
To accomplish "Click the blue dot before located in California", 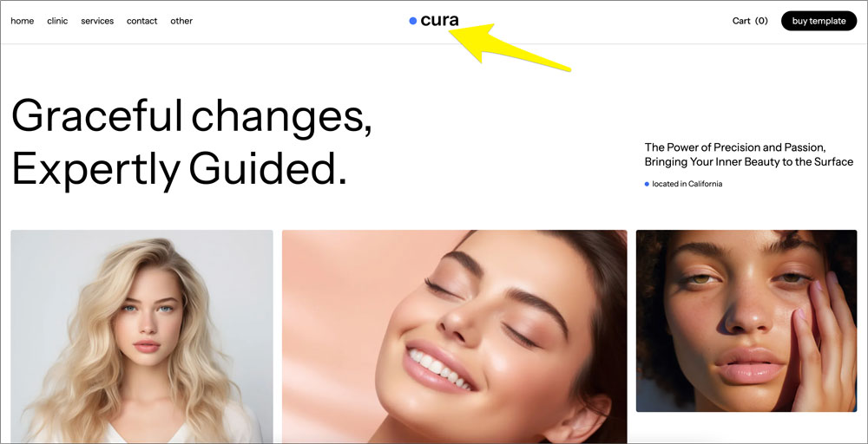I will point(647,184).
